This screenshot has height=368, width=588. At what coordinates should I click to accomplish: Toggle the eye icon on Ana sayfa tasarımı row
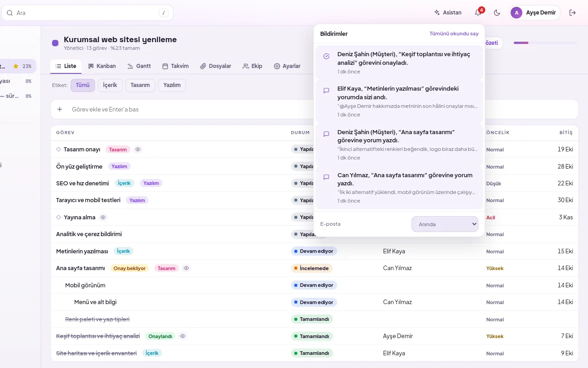coord(186,268)
